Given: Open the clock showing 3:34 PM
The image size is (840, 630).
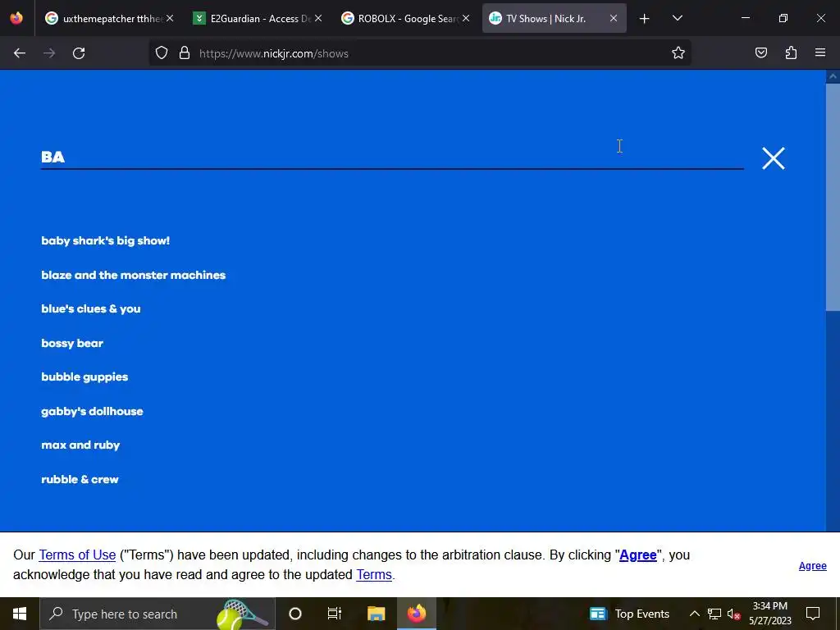Looking at the screenshot, I should coord(769,614).
